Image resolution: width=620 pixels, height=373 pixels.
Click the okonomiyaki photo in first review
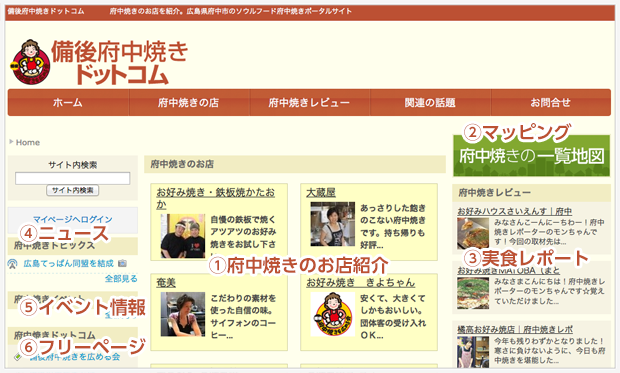(473, 233)
